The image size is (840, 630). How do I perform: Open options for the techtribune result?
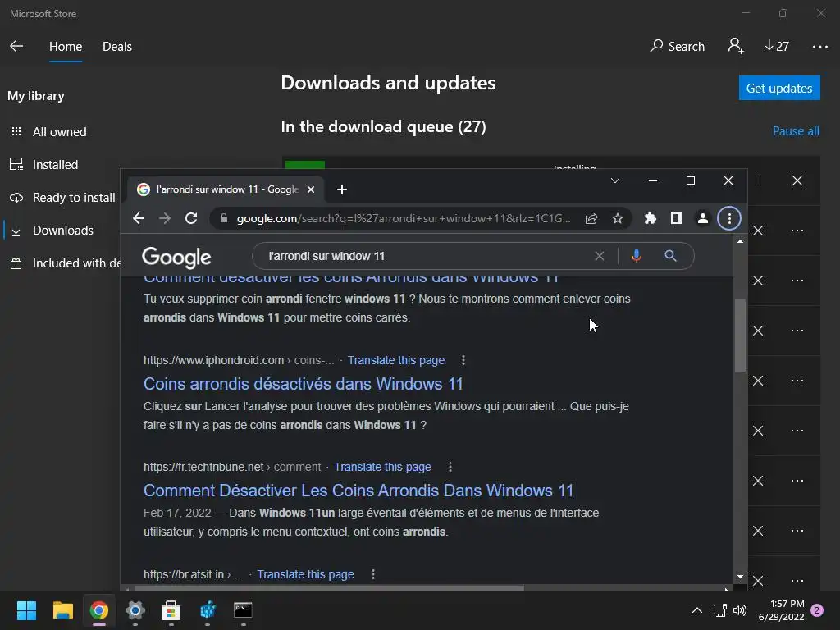pyautogui.click(x=450, y=467)
